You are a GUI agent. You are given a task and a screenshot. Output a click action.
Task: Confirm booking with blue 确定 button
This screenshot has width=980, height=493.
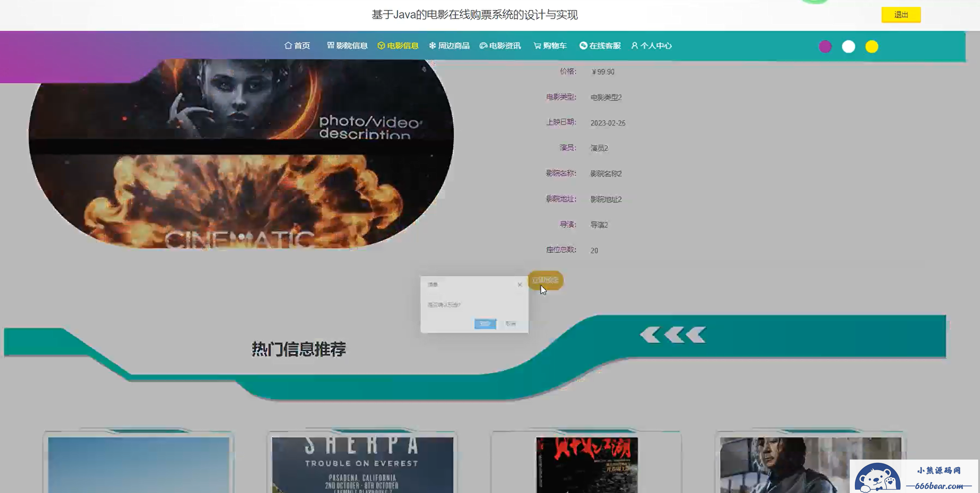click(x=485, y=324)
